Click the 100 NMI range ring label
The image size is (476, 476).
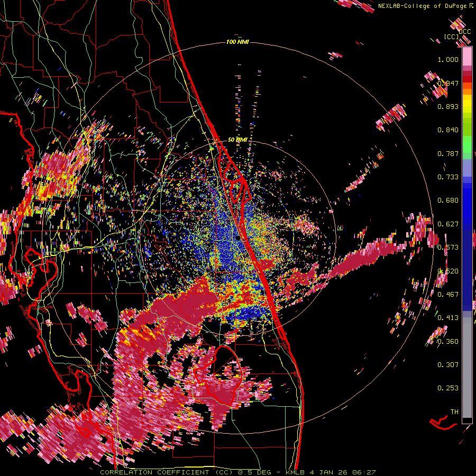[237, 42]
